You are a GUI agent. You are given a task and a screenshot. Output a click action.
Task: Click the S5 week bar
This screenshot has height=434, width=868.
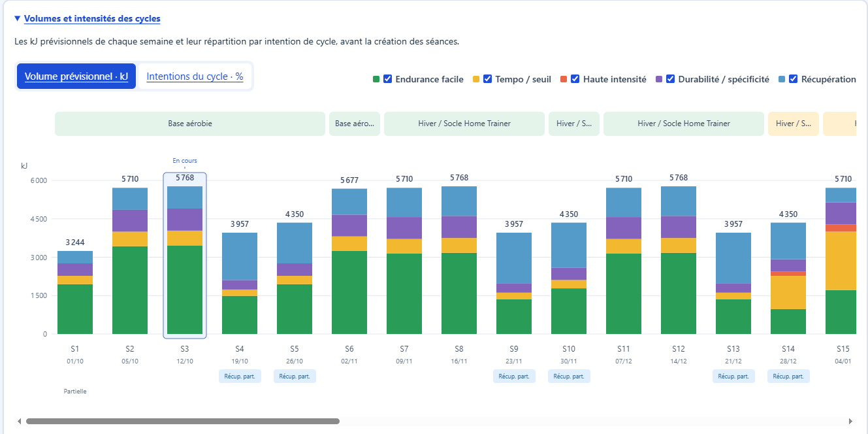click(x=295, y=278)
